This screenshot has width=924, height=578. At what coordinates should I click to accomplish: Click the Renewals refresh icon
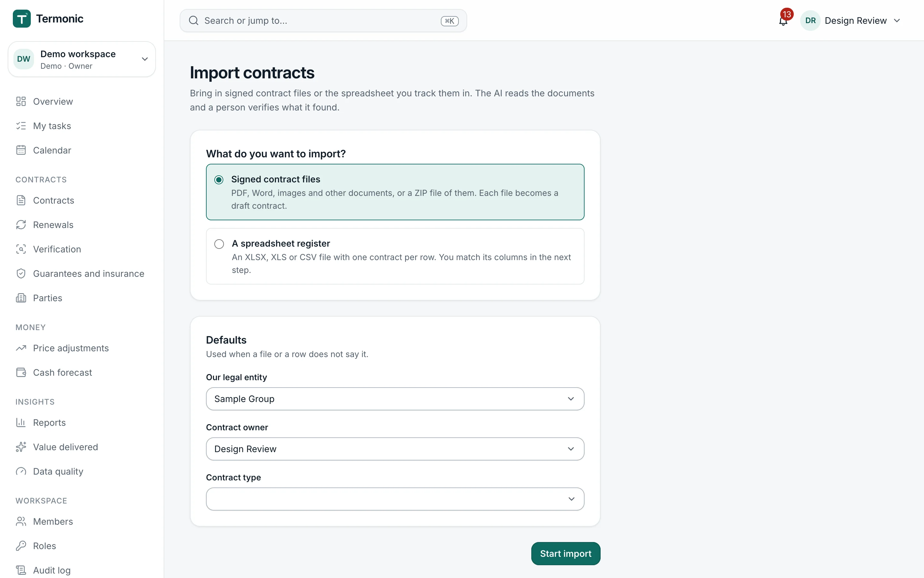[x=21, y=225]
